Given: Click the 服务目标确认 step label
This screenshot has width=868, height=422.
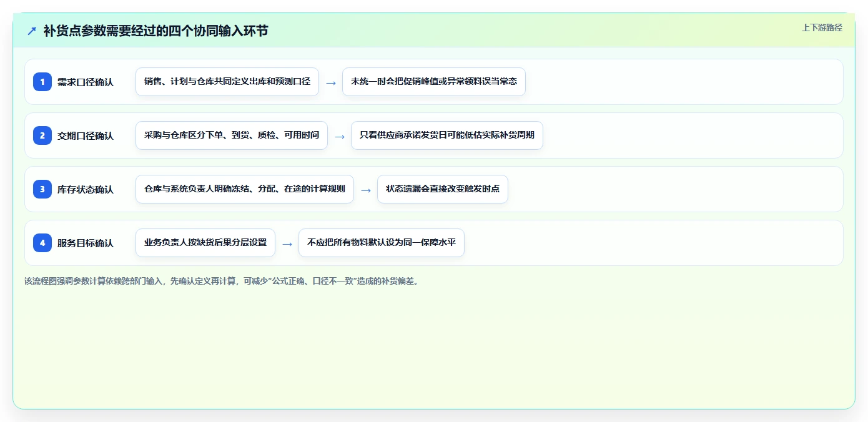Looking at the screenshot, I should [86, 243].
